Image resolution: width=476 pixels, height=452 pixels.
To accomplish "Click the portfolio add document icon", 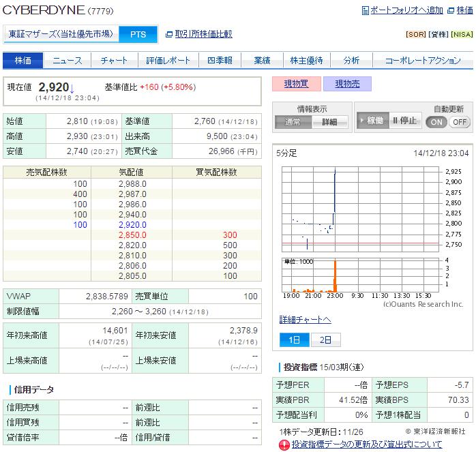I will [x=366, y=11].
